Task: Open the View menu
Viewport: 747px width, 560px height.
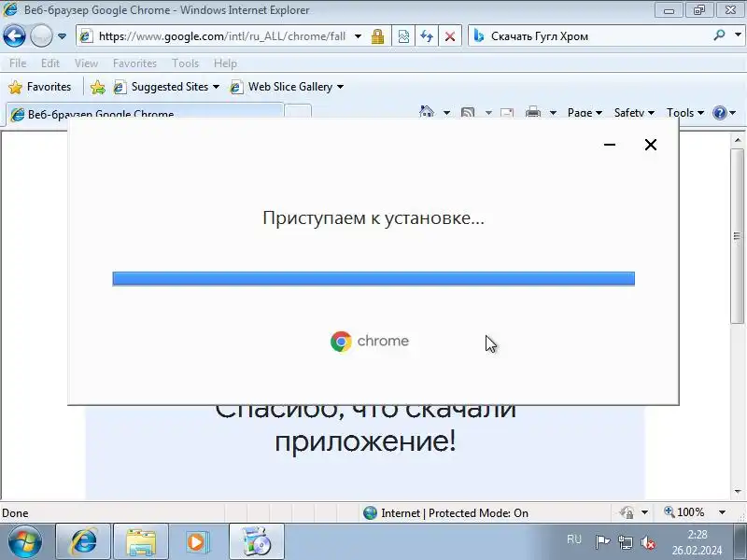Action: 86,63
